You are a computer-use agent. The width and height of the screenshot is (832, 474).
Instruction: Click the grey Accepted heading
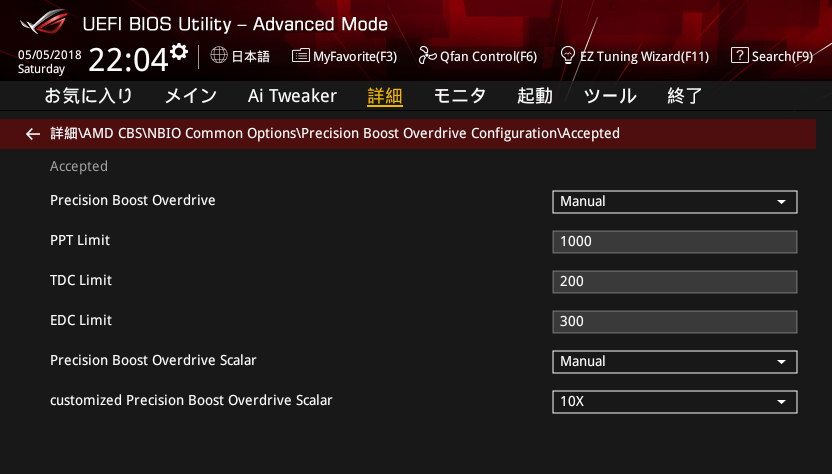(79, 166)
